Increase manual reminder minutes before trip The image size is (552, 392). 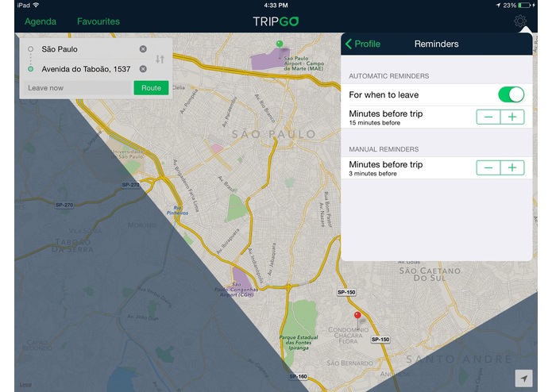(x=512, y=167)
